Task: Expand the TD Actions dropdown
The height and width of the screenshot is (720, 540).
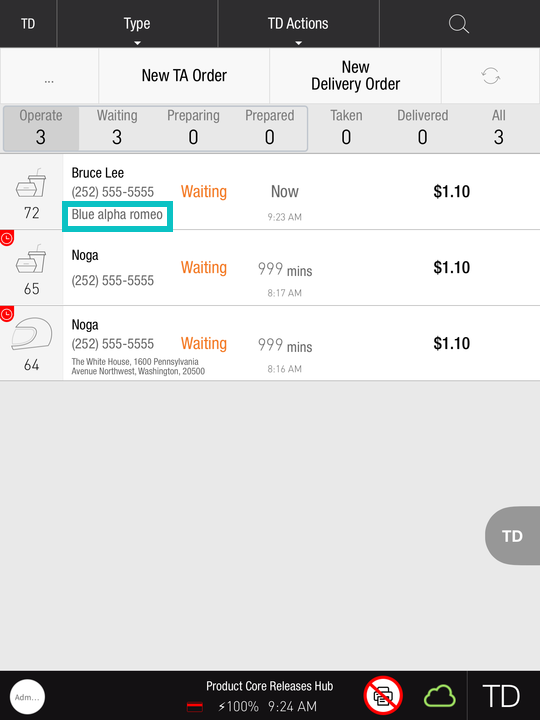Action: [x=298, y=24]
